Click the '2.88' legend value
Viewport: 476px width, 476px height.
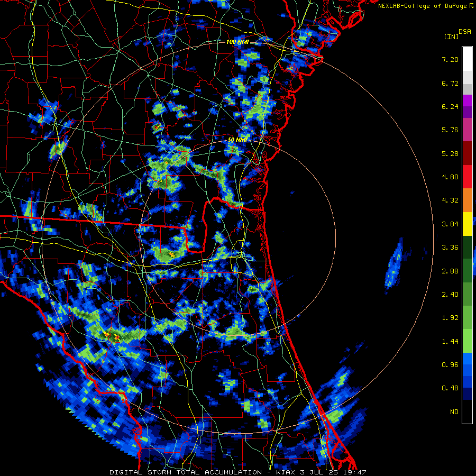click(450, 271)
